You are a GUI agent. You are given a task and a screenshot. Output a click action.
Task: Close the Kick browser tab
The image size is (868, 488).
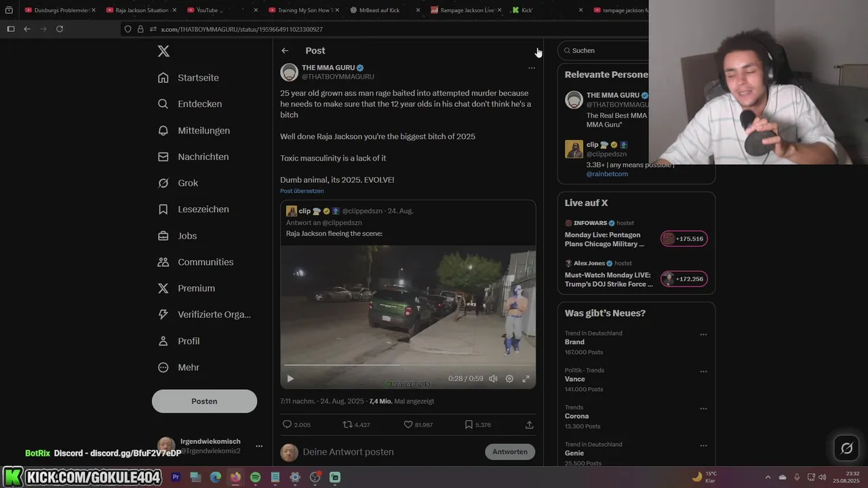581,10
